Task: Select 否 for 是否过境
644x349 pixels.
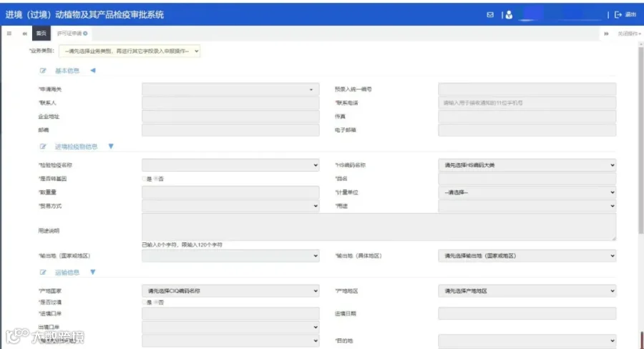Action: click(157, 303)
